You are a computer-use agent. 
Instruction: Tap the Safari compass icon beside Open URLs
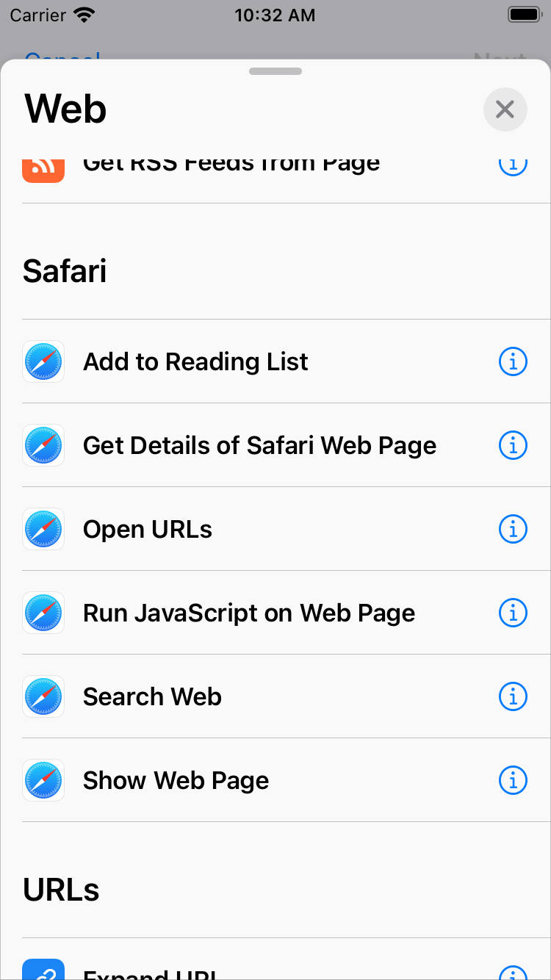(43, 529)
